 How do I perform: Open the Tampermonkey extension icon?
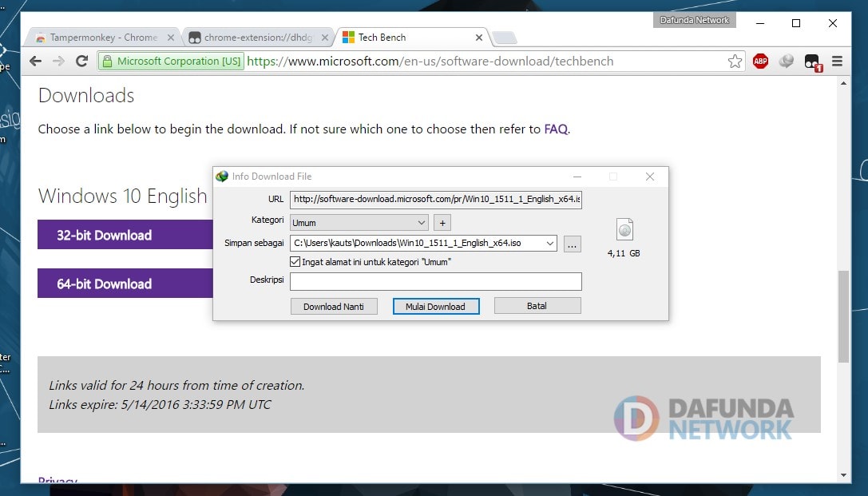[811, 62]
